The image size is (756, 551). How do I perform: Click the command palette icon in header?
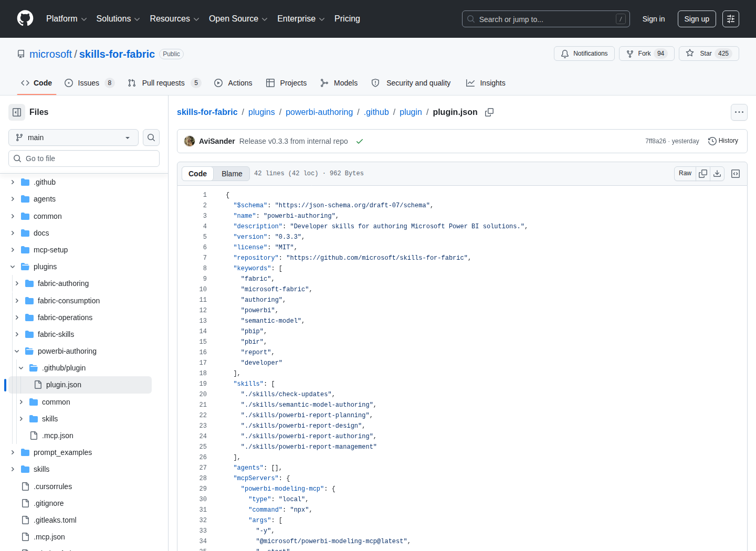pyautogui.click(x=731, y=19)
